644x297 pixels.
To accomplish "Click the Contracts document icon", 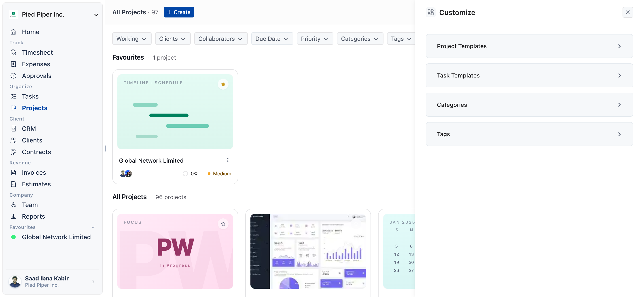I will (13, 152).
